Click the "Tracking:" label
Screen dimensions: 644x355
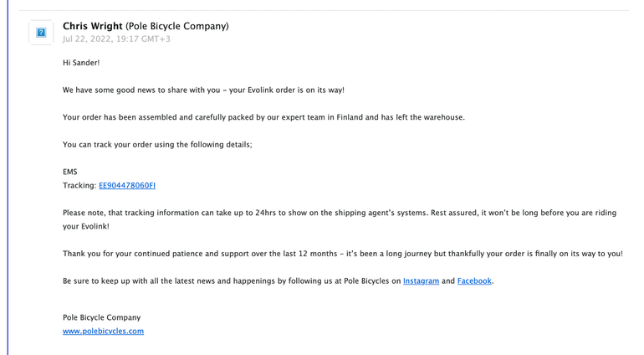click(79, 186)
